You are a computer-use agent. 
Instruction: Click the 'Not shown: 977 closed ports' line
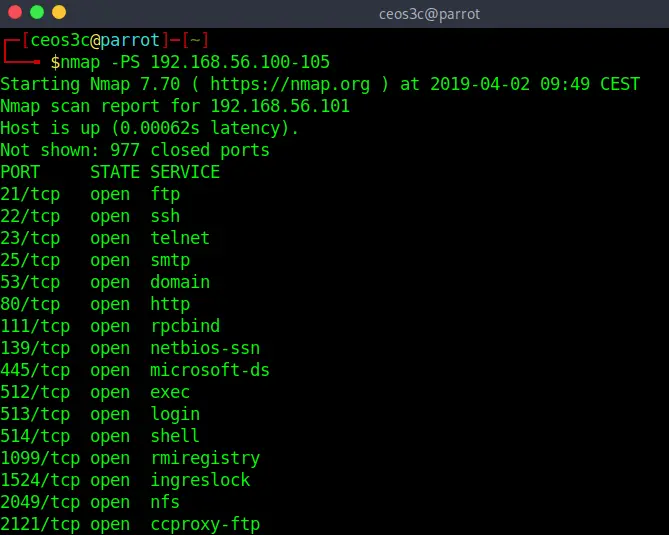[x=135, y=150]
